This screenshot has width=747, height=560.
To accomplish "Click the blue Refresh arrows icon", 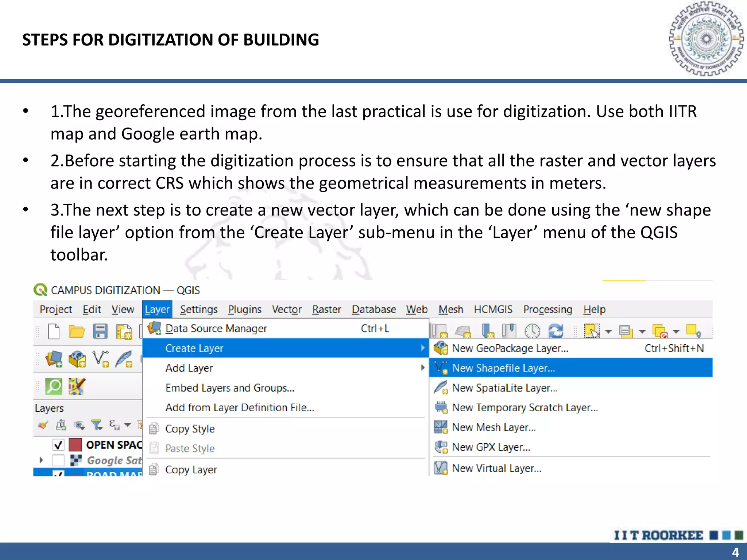I will point(556,331).
